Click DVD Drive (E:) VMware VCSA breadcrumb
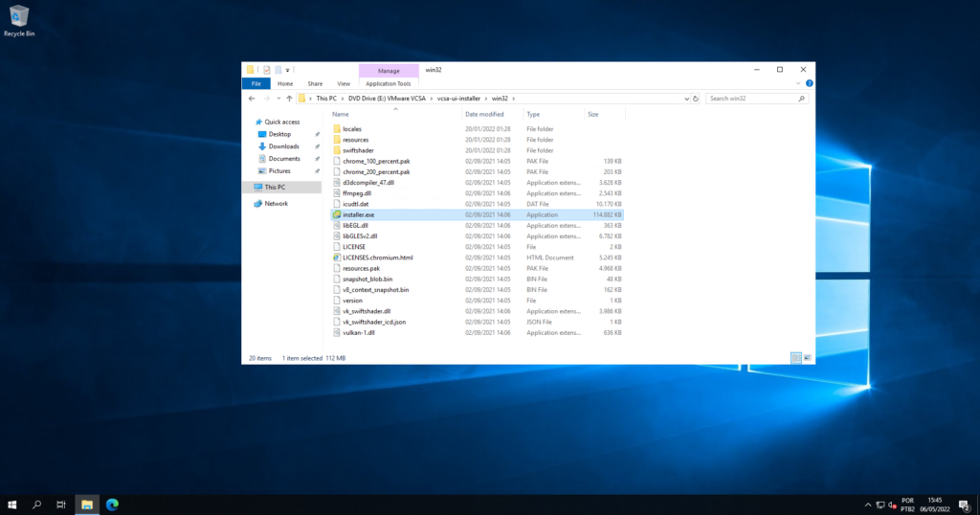This screenshot has height=515, width=980. click(387, 99)
